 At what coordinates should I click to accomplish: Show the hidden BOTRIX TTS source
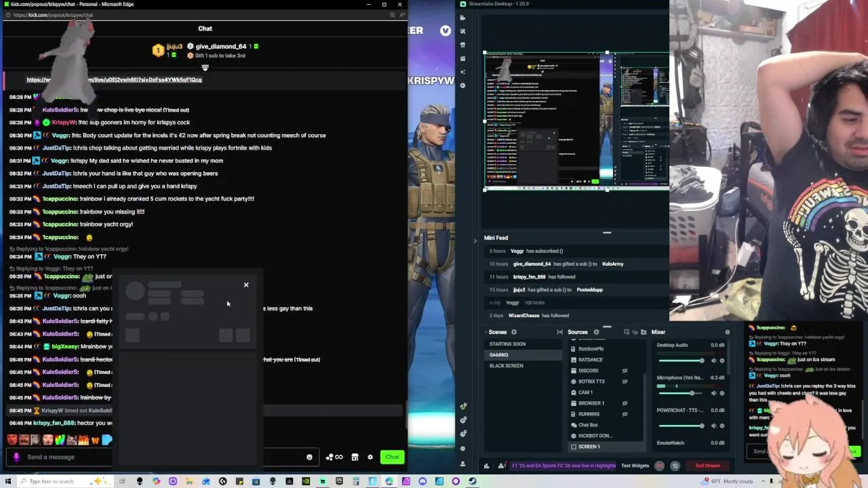tap(625, 382)
